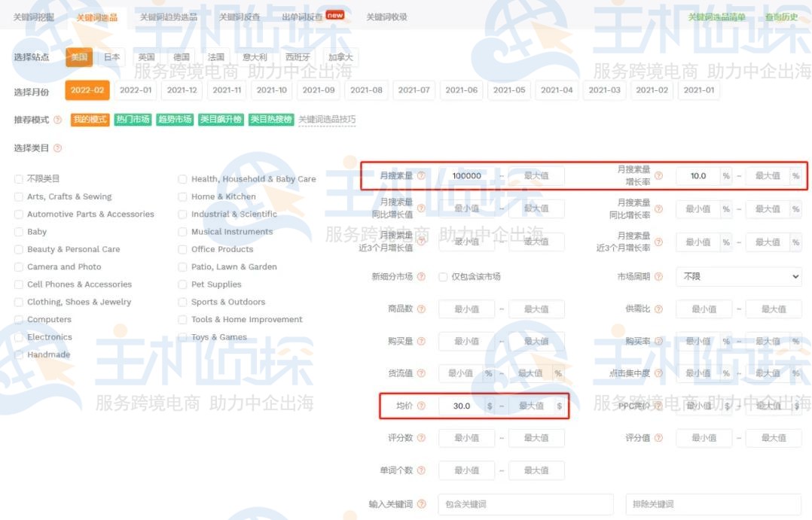Screen dimensions: 812x520
Task: Click the help icon beside 购买率
Action: 658,341
